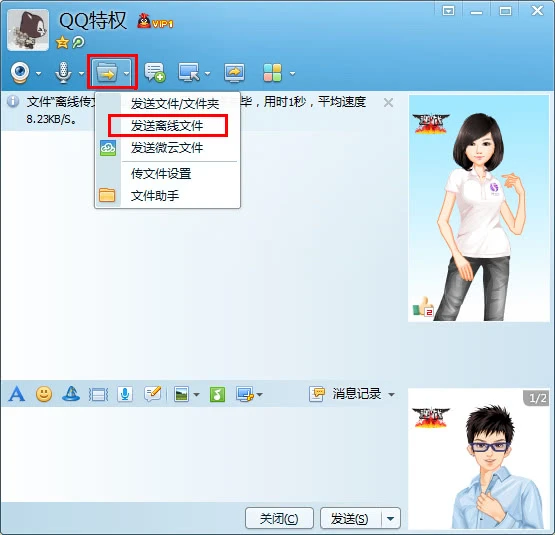Image resolution: width=555 pixels, height=535 pixels.
Task: Open remote desktop assistance icon
Action: pyautogui.click(x=189, y=73)
